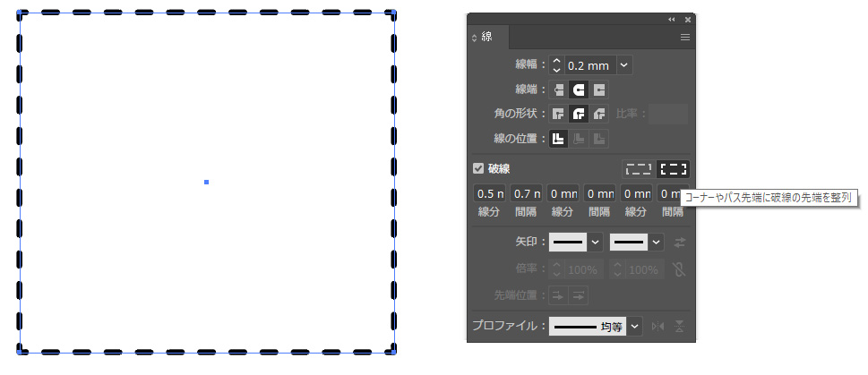
Task: Open the stroke panel hamburger menu
Action: (685, 38)
